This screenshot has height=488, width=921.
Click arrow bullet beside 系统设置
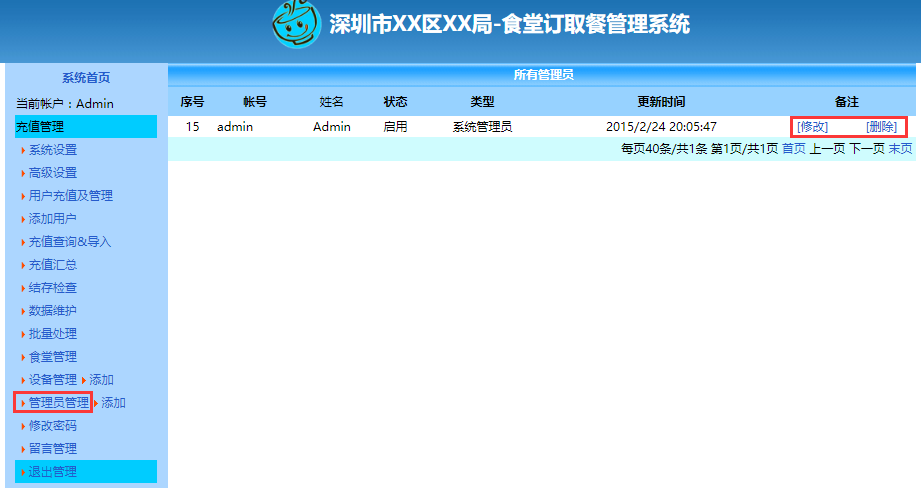tap(23, 150)
